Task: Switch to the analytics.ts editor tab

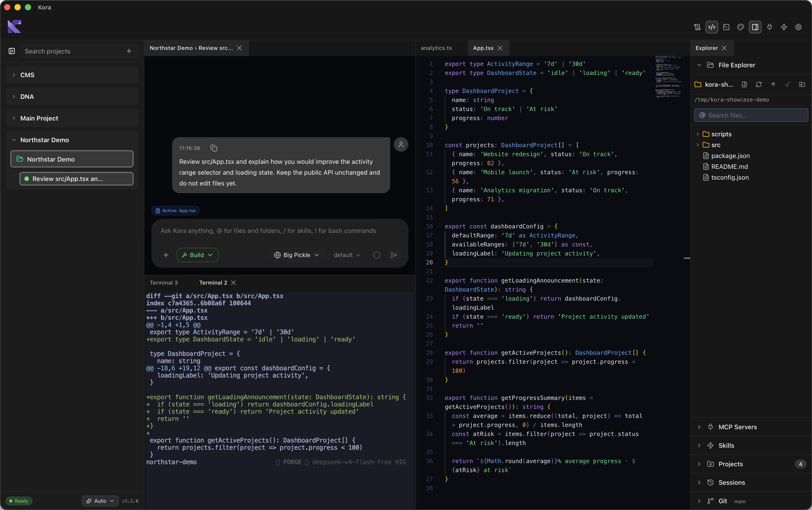Action: coord(436,48)
